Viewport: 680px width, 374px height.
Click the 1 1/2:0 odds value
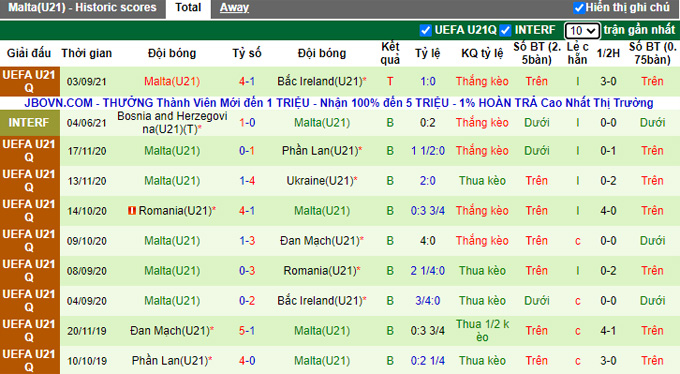[x=428, y=151]
